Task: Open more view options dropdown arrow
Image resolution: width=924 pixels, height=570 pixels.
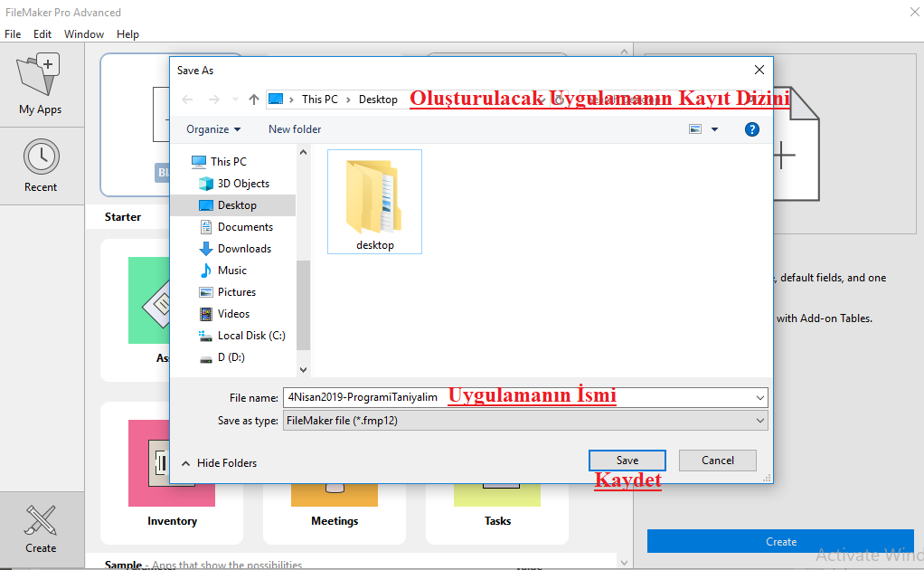Action: pos(714,129)
